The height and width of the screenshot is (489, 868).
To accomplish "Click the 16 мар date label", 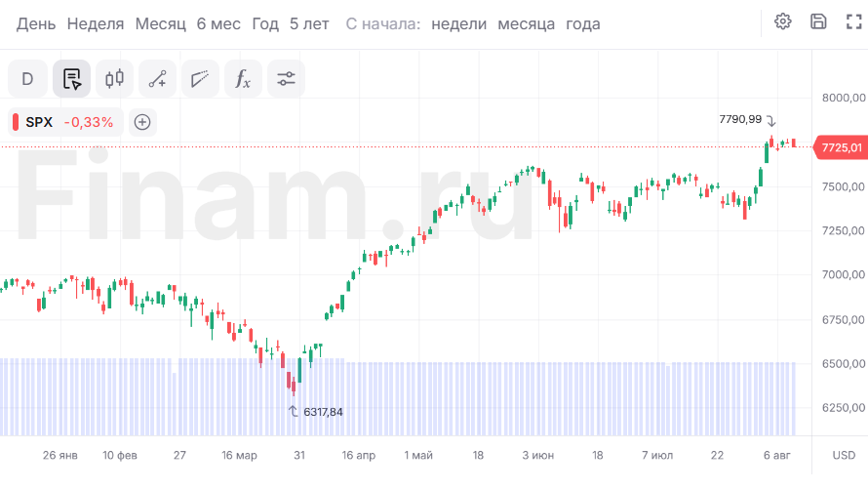I will [239, 455].
